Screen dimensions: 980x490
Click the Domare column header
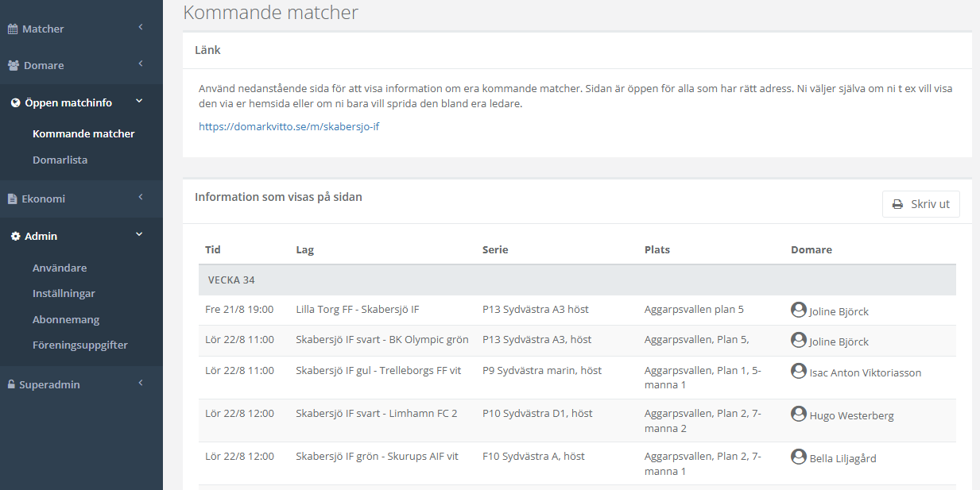click(812, 249)
